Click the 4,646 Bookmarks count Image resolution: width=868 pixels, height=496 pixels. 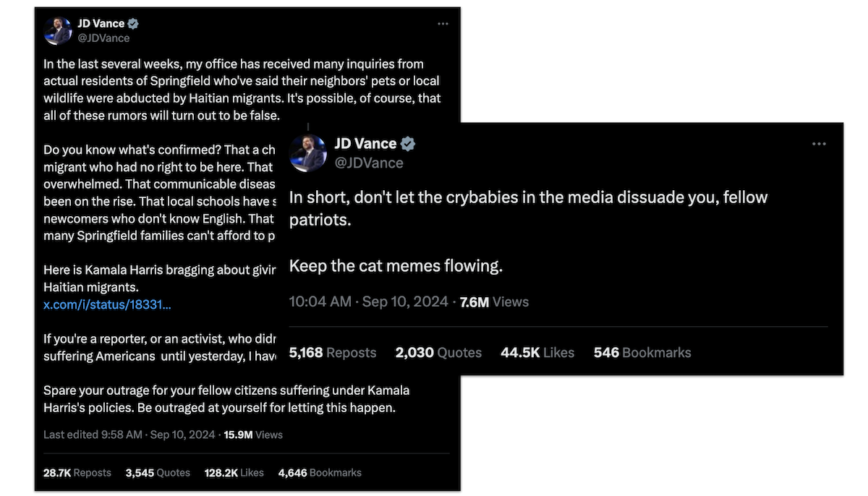[x=319, y=472]
